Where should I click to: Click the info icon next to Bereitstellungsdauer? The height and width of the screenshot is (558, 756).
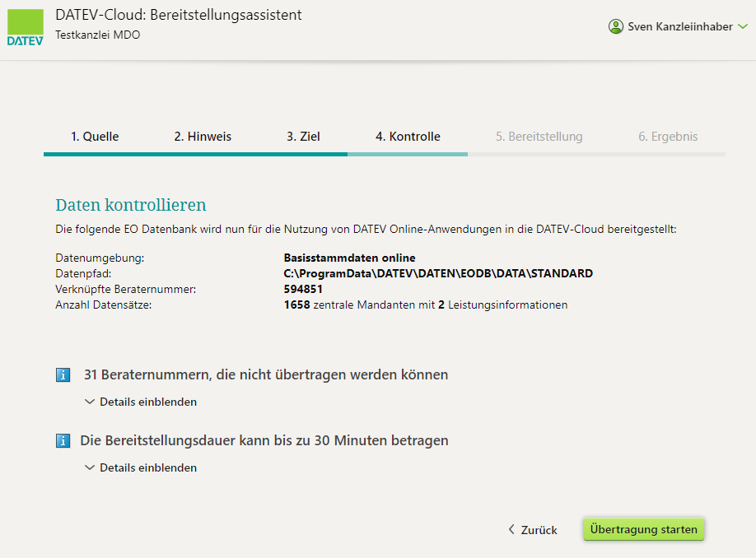click(63, 440)
